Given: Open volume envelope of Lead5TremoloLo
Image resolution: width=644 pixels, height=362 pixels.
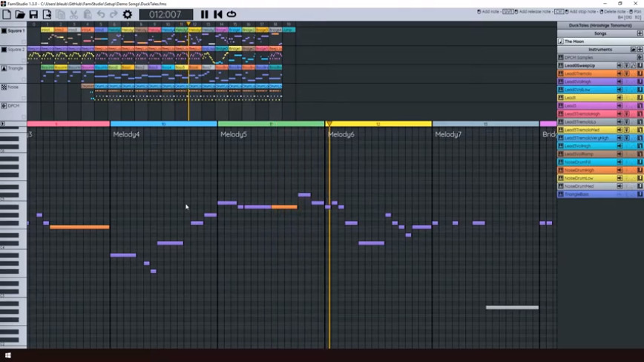Looking at the screenshot, I should [620, 122].
